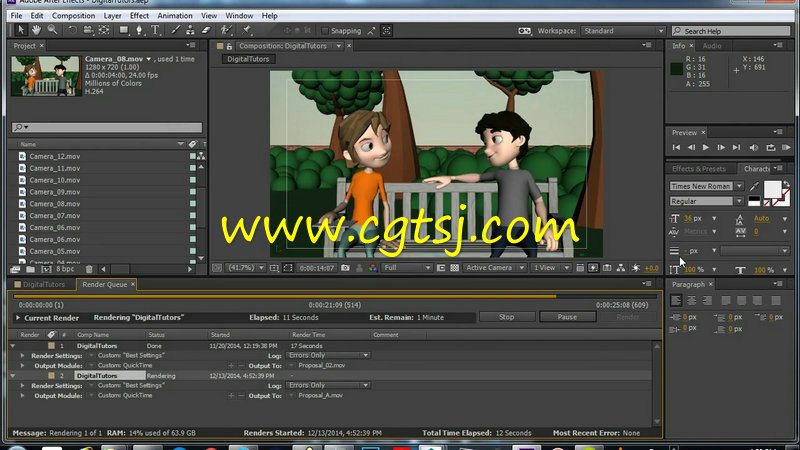Click the trash icon in Project panel
Screen dimensions: 800x450
(x=89, y=269)
